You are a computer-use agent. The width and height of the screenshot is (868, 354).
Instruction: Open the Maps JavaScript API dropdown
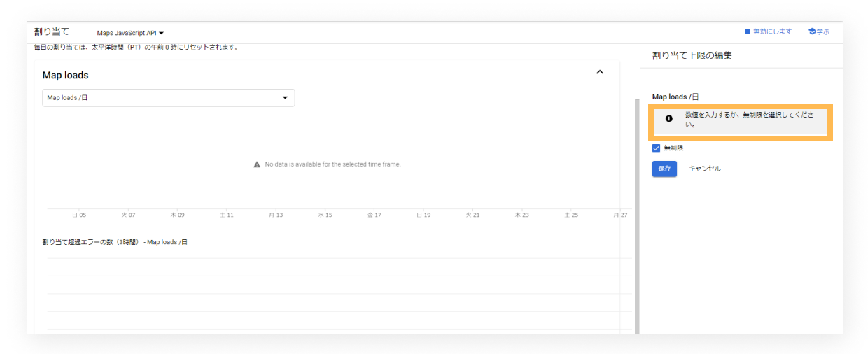tap(130, 33)
